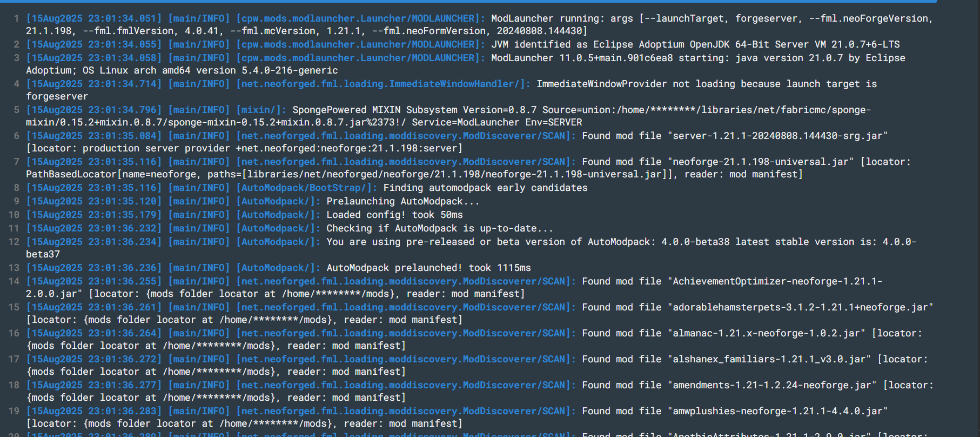Click timestamp "[15Aug2025 23:01:34.051]"
The image size is (980, 437).
pos(94,18)
